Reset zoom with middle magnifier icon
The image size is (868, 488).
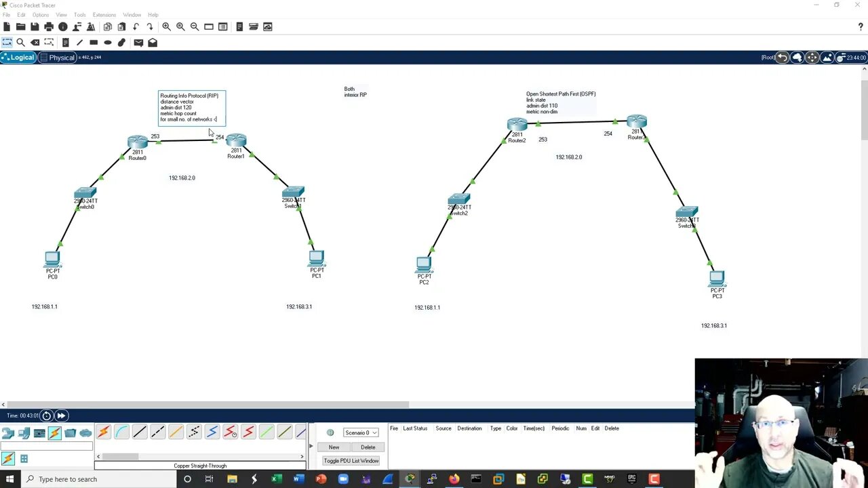[180, 26]
